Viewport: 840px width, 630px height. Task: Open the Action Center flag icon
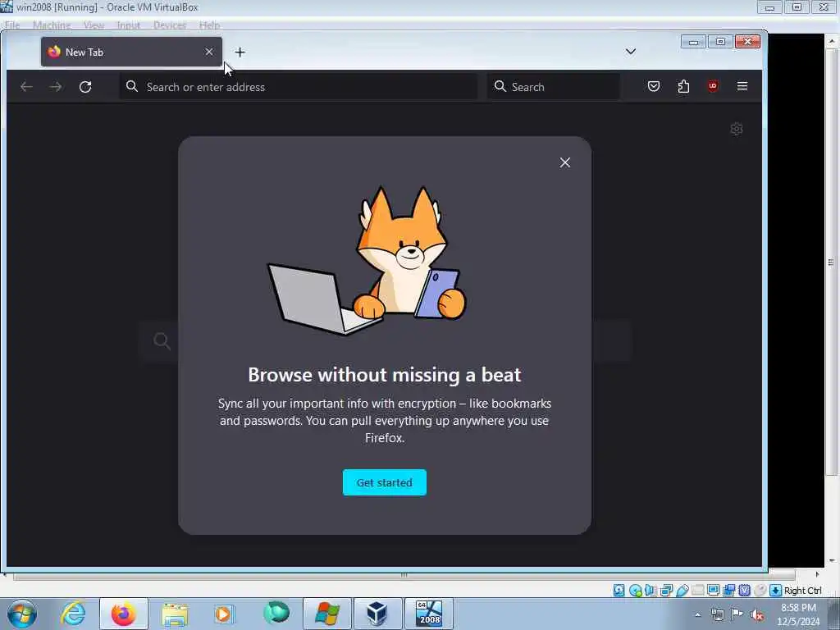coord(737,614)
